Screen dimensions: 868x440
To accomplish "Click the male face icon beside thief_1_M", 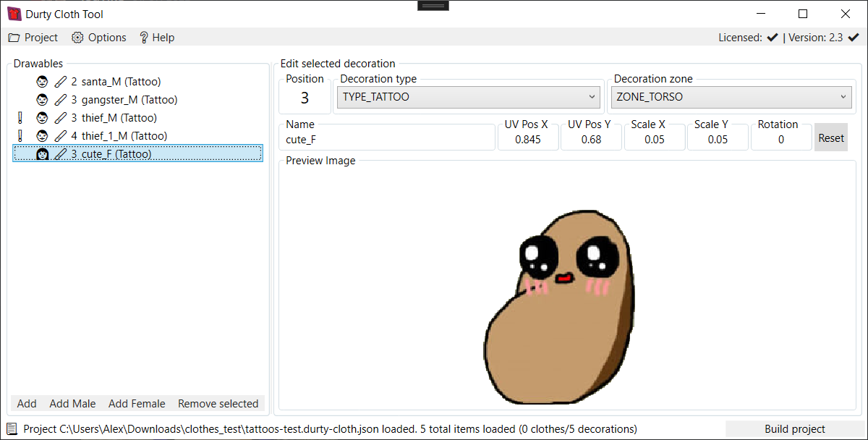I will tap(43, 136).
